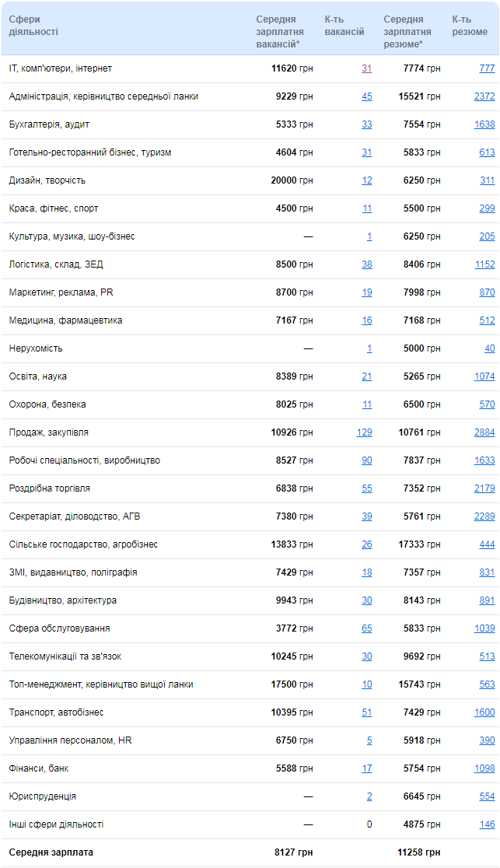Open 12 vacancies for Дизайн, творчість

[366, 180]
